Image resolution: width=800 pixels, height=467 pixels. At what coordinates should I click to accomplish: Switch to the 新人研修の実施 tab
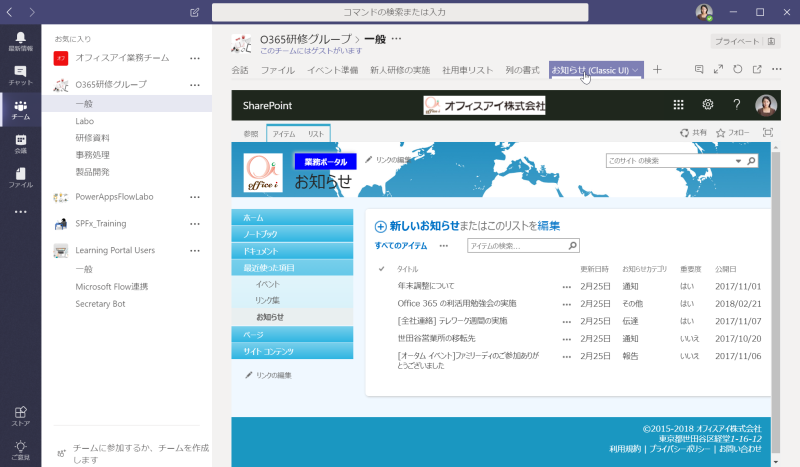(x=400, y=70)
